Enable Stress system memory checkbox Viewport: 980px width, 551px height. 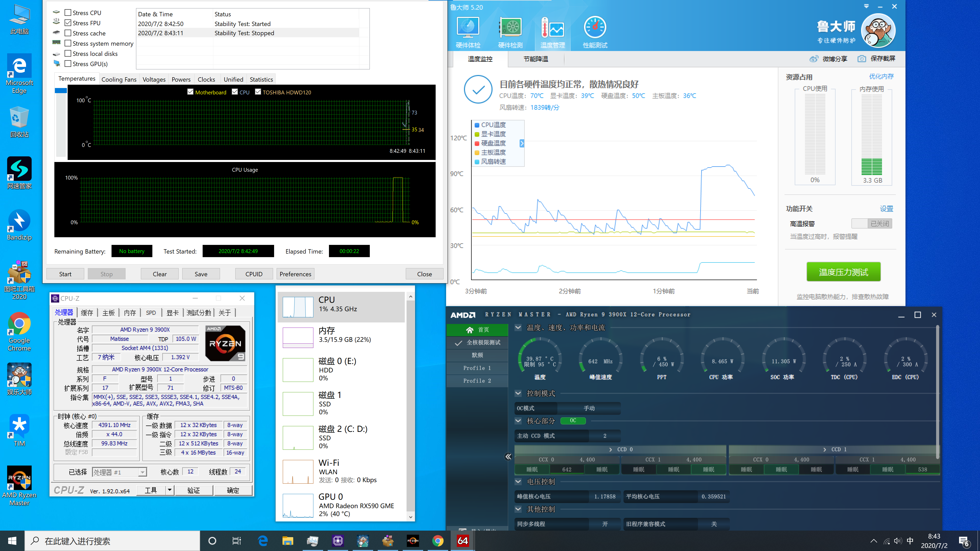[68, 43]
